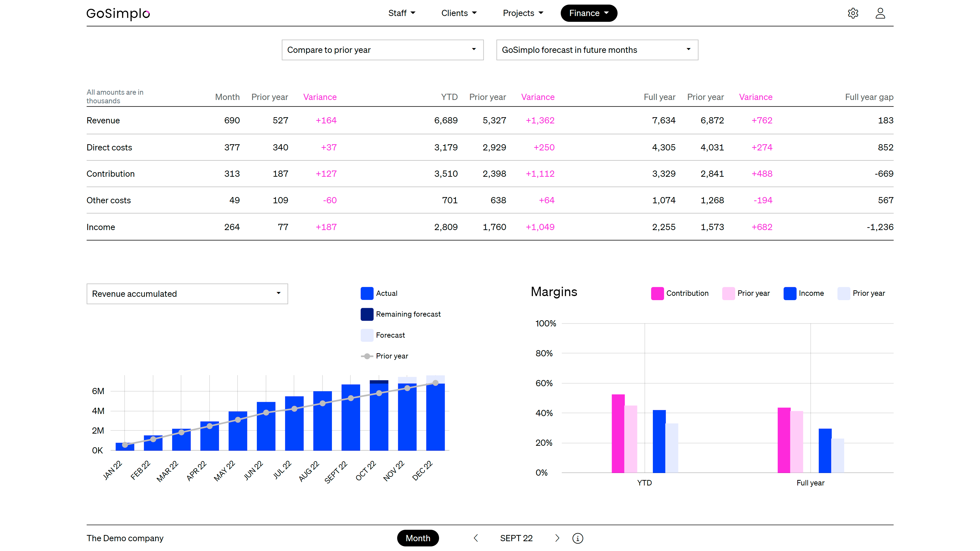The height and width of the screenshot is (551, 980).
Task: Click Revenue month variance +164
Action: pyautogui.click(x=326, y=120)
